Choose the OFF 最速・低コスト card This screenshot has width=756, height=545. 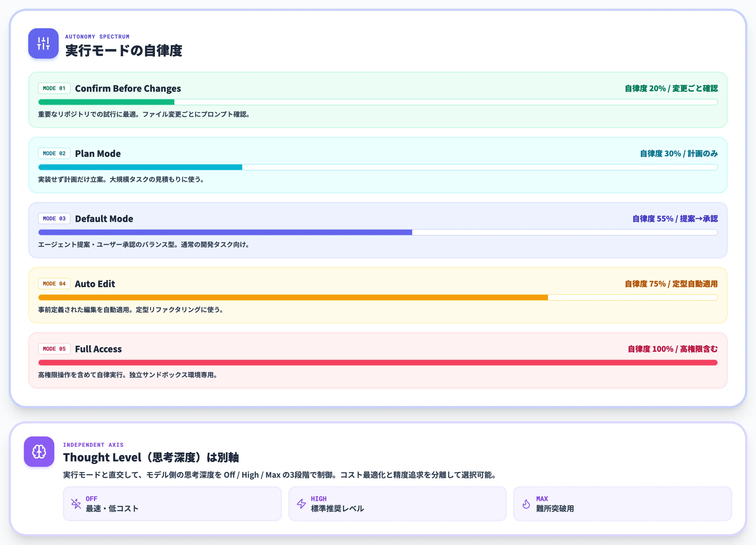[172, 503]
